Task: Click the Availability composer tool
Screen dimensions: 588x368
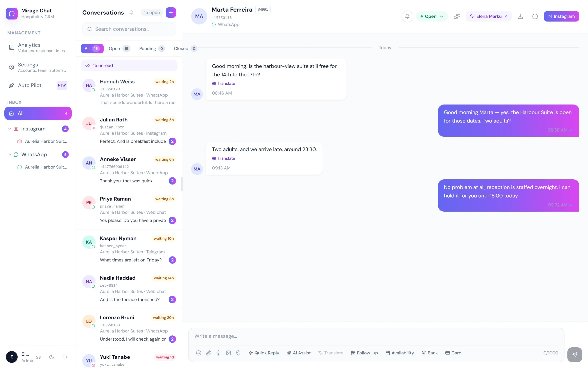Action: point(400,353)
